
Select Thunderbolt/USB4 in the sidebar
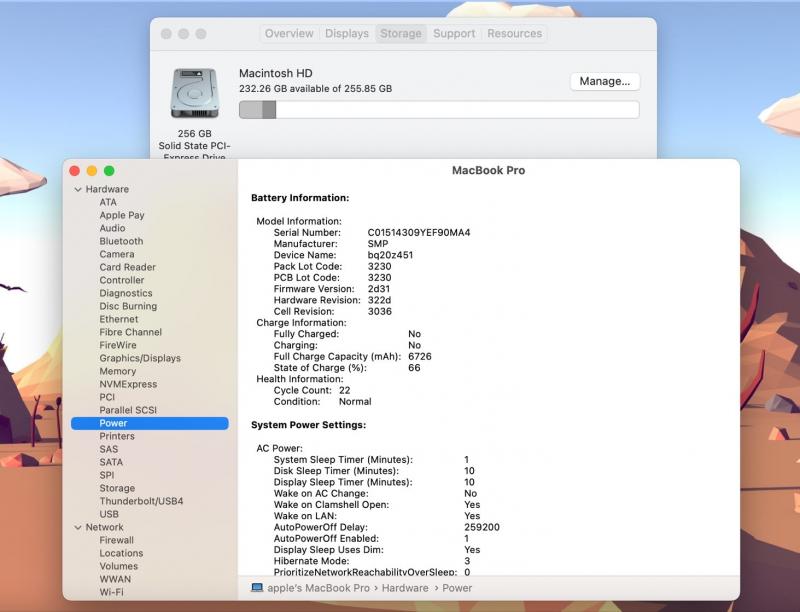tap(141, 501)
